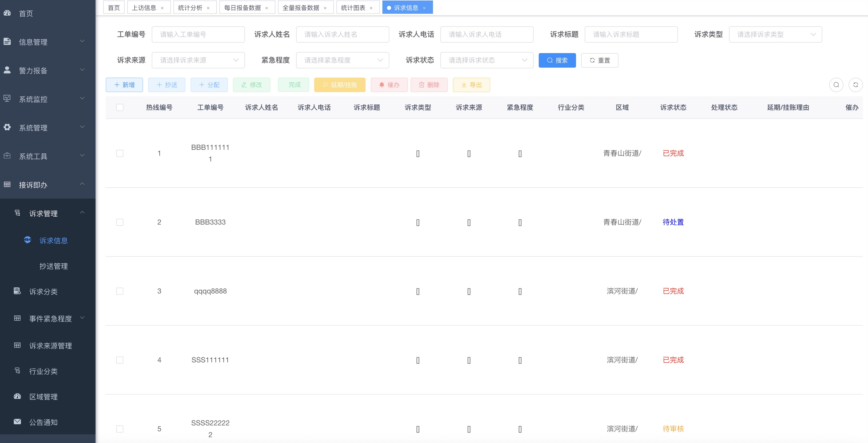Click the 导出 export button

coord(471,85)
